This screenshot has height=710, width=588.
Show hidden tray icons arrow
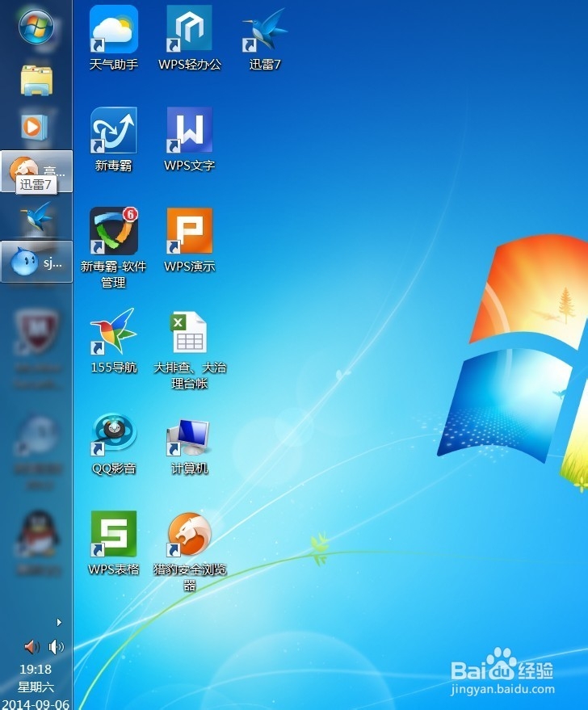point(59,622)
